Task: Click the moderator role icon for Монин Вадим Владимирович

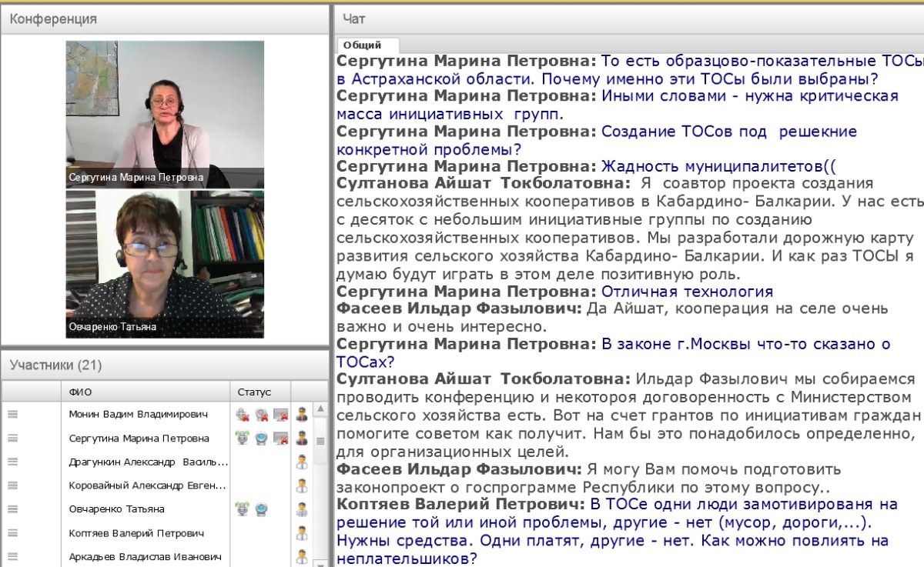Action: tap(302, 415)
